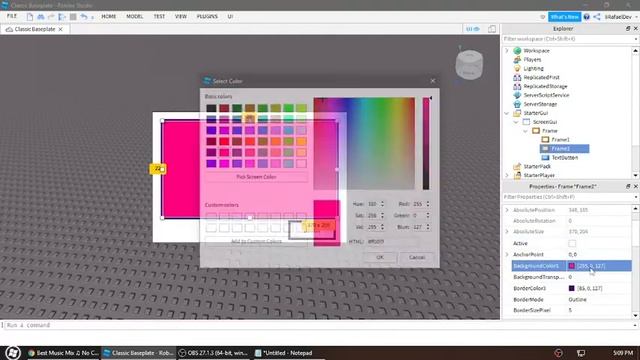Viewport: 640px width, 360px height.
Task: Open the MODEL ribbon tab
Action: [135, 17]
